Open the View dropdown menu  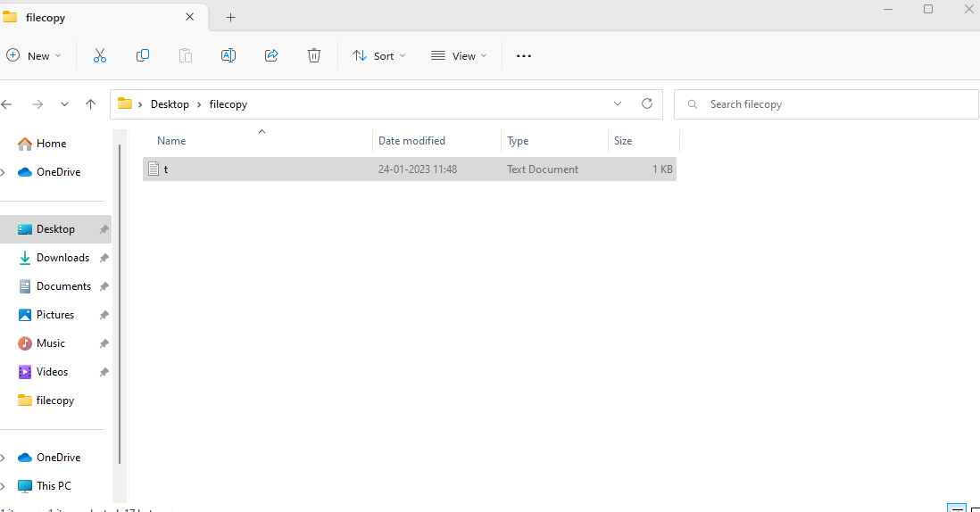click(459, 55)
